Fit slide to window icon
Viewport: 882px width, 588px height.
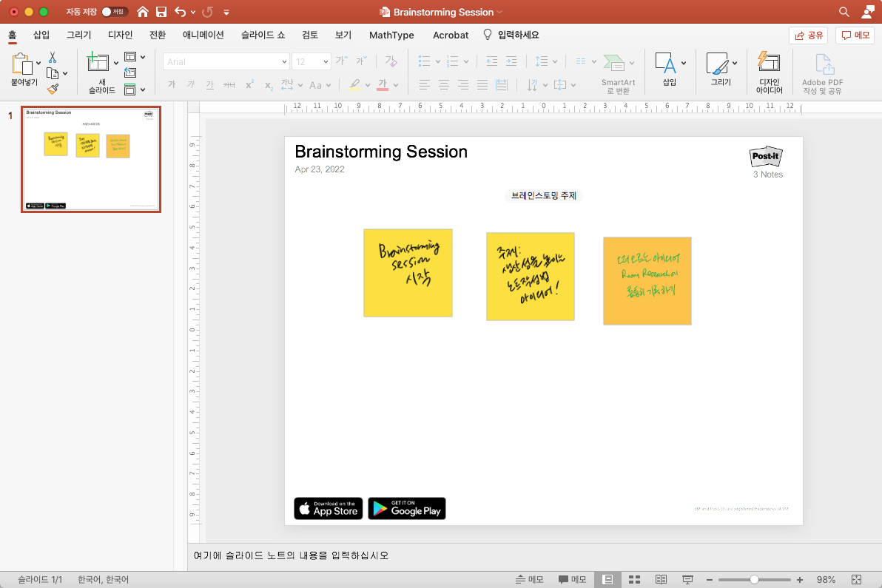856,580
